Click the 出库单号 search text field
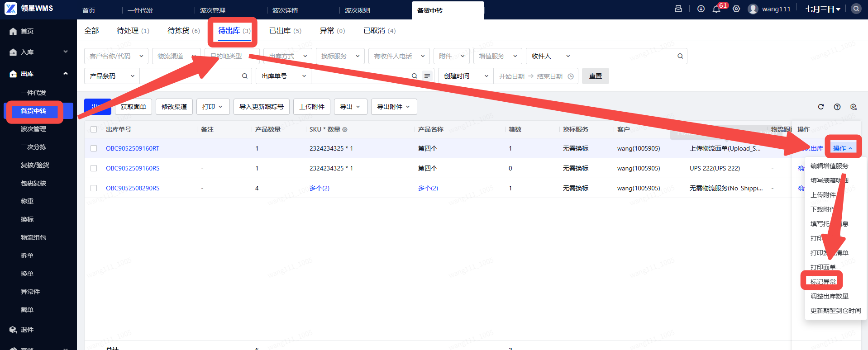Screen dimensions: 868x350 (x=361, y=76)
